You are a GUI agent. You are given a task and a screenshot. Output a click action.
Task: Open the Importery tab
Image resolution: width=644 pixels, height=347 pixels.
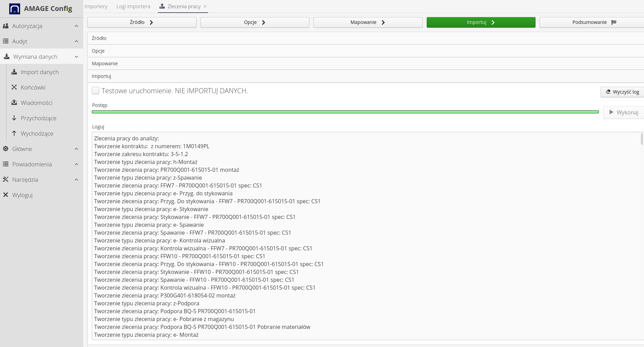point(96,6)
